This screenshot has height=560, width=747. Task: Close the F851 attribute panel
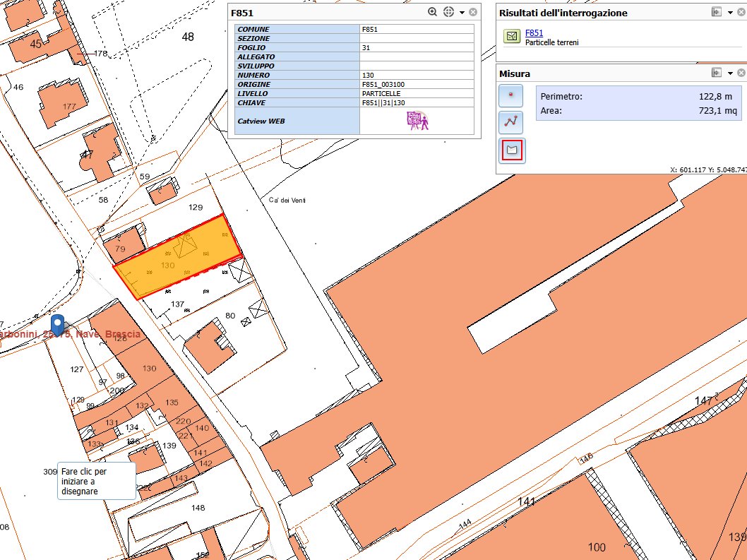[473, 12]
